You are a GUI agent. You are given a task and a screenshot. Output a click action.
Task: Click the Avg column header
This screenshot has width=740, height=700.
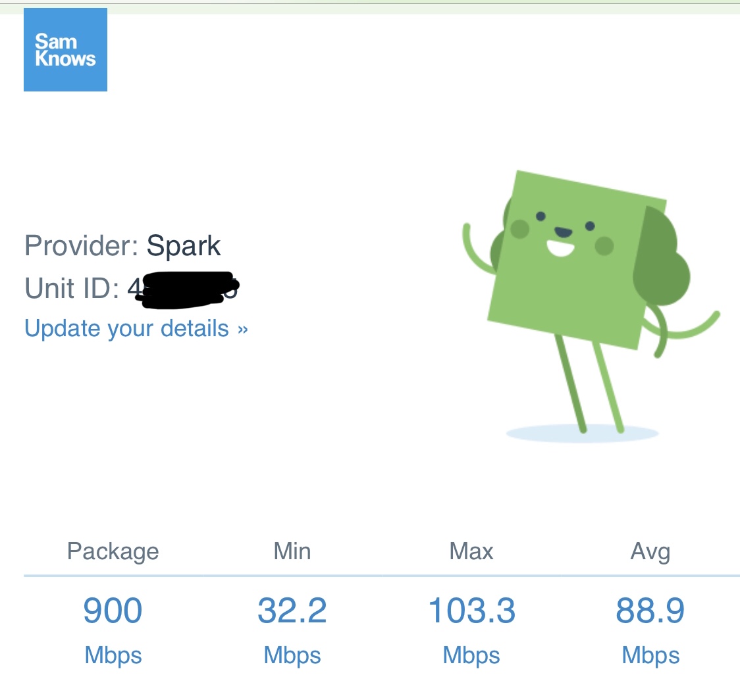650,551
